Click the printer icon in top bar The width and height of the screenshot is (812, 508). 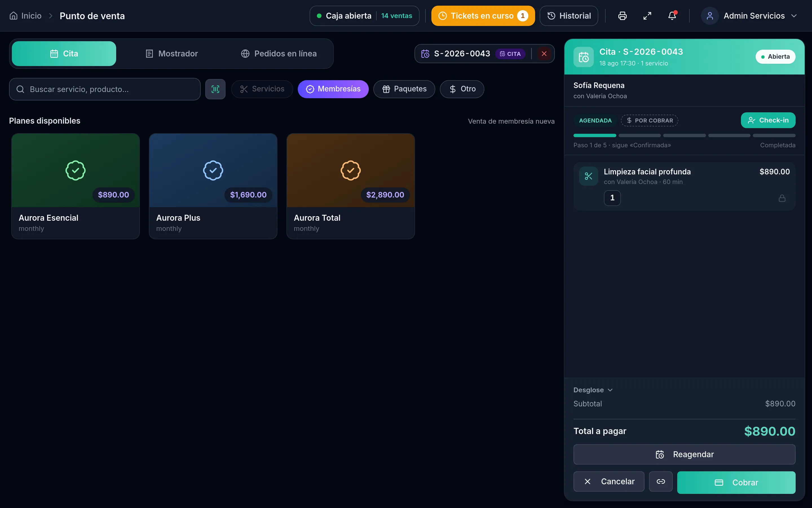click(x=623, y=16)
